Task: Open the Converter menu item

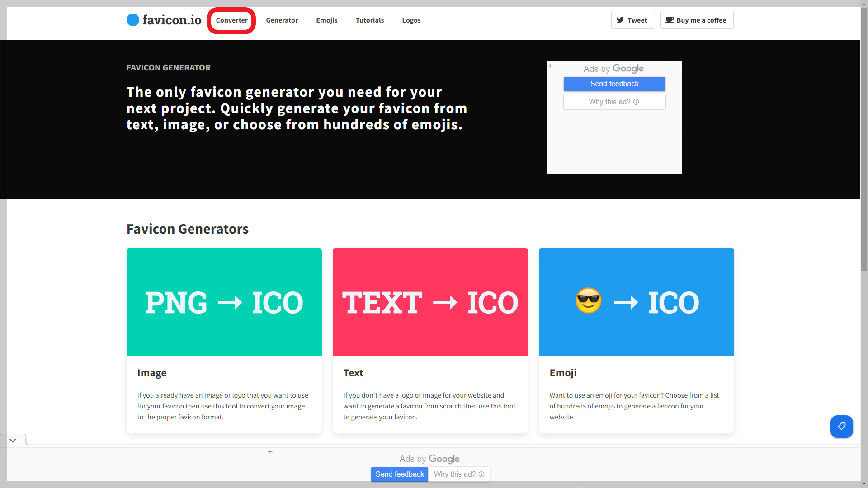Action: pos(231,20)
